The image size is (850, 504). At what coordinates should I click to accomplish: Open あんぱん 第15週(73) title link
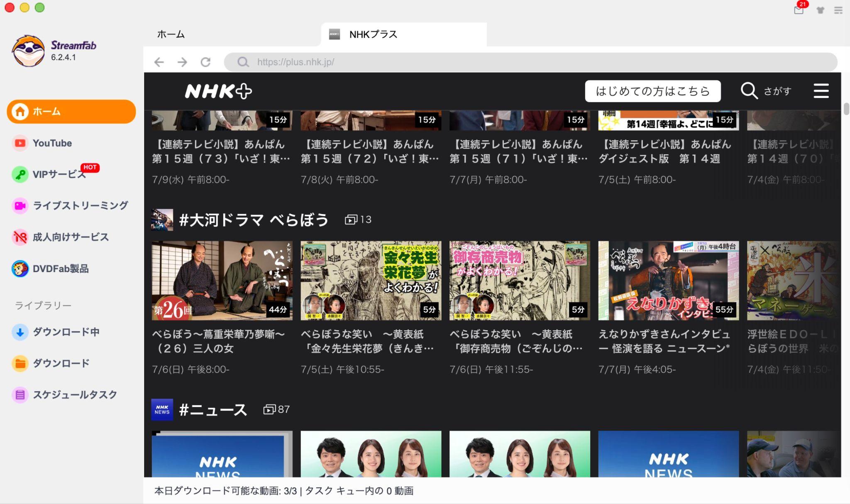pos(221,151)
